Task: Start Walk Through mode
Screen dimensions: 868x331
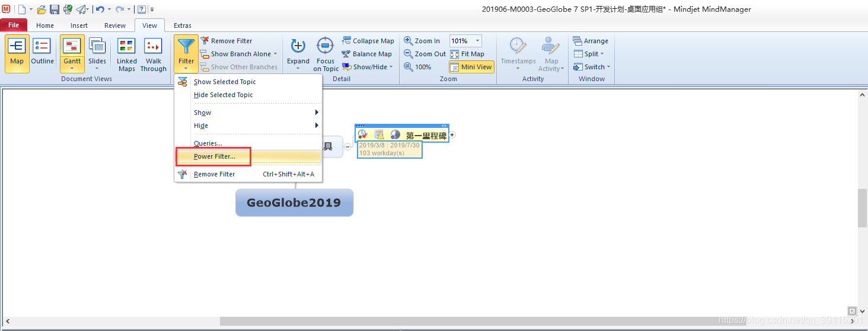Action: tap(154, 54)
